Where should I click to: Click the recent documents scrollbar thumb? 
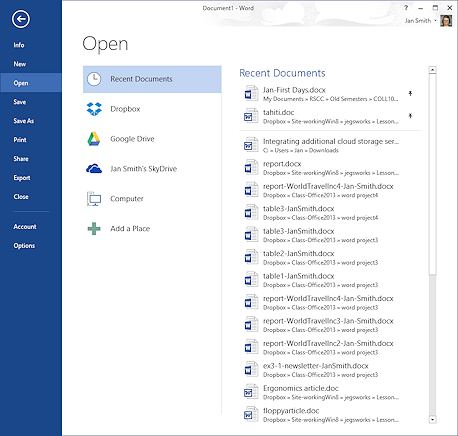(432, 175)
